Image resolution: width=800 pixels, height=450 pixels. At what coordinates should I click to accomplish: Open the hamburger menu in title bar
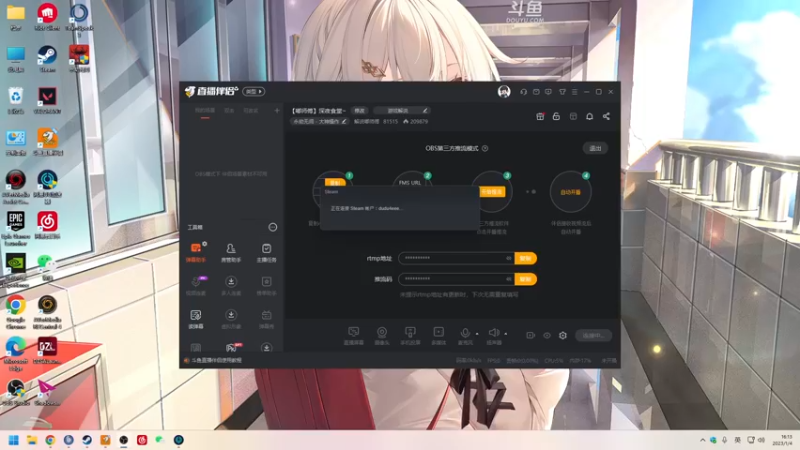[574, 92]
